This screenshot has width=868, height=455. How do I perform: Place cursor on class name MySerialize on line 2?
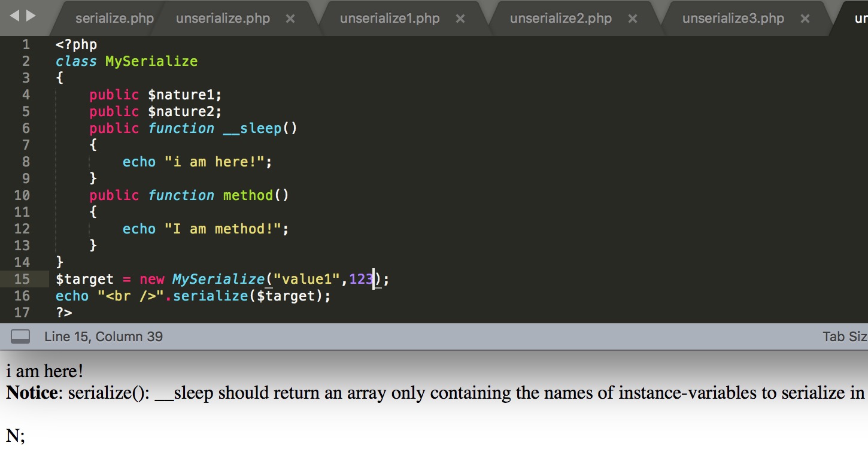tap(151, 61)
